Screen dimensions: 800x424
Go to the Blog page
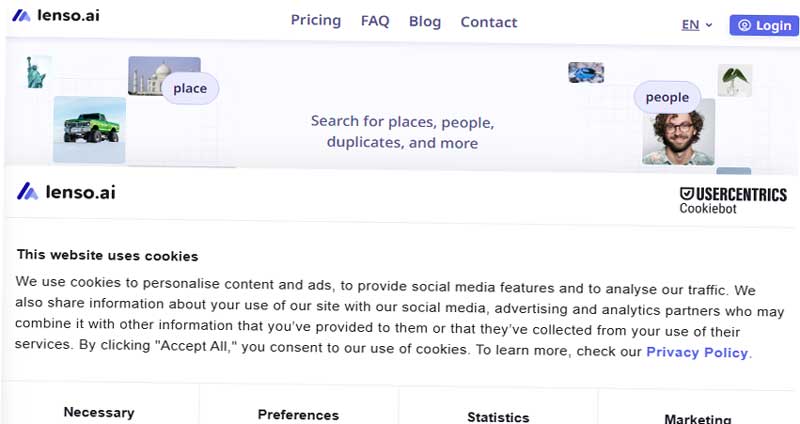pos(425,21)
